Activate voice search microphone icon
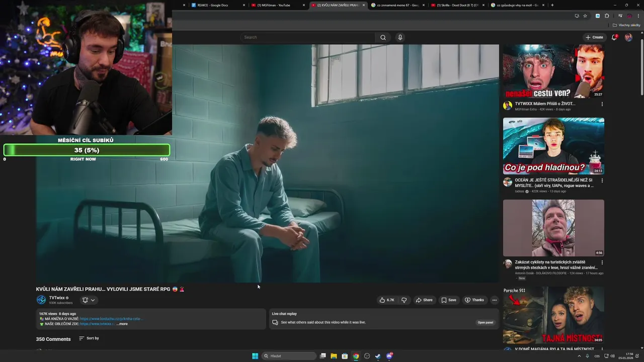Image resolution: width=644 pixels, height=362 pixels. [x=400, y=37]
